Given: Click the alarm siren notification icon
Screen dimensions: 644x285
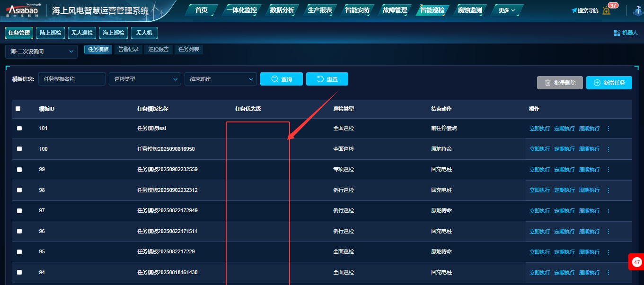Looking at the screenshot, I should [x=607, y=10].
